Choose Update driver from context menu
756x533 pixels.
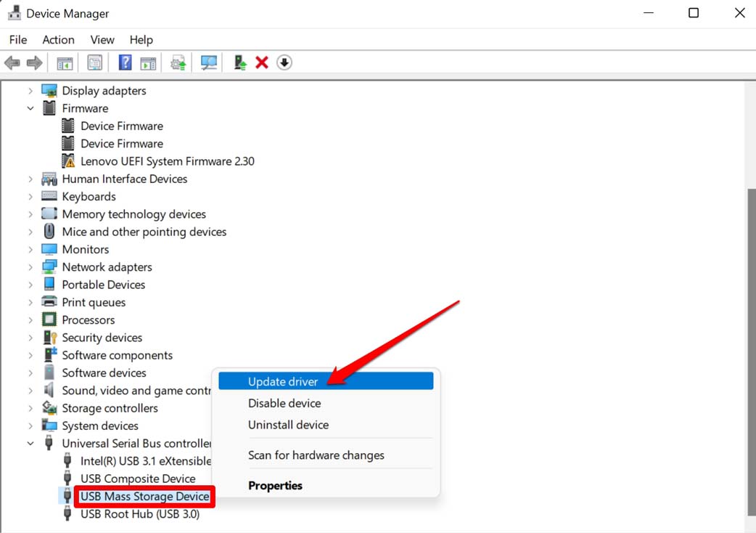pyautogui.click(x=283, y=381)
